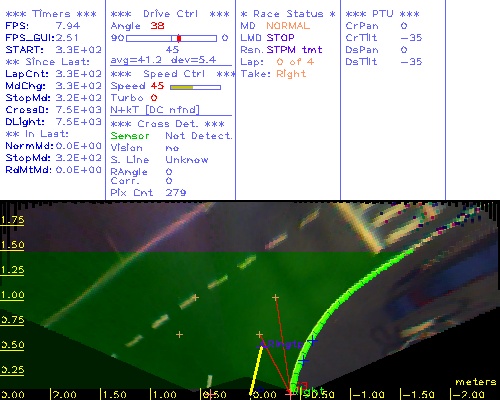The height and width of the screenshot is (400, 500).
Task: Click the yellow steering direction line
Action: pyautogui.click(x=256, y=370)
